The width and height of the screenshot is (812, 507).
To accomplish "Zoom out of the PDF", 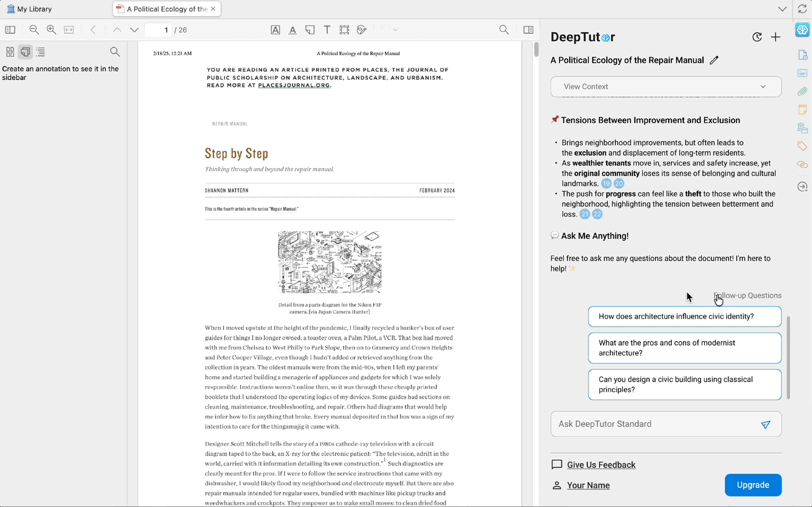I will pos(34,30).
